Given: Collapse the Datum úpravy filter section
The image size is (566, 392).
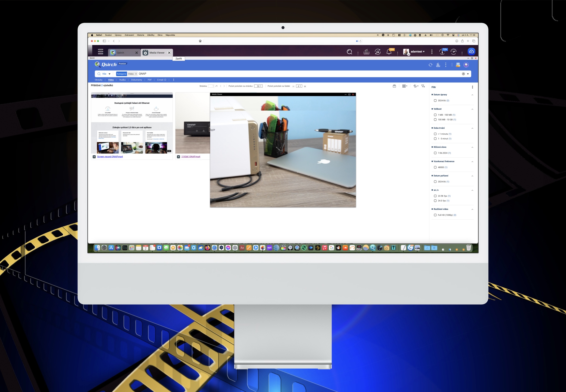Looking at the screenshot, I should pos(472,95).
